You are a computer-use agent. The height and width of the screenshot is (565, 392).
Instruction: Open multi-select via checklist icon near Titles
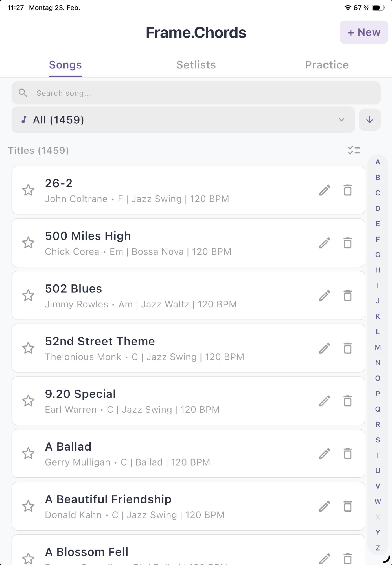pyautogui.click(x=354, y=150)
